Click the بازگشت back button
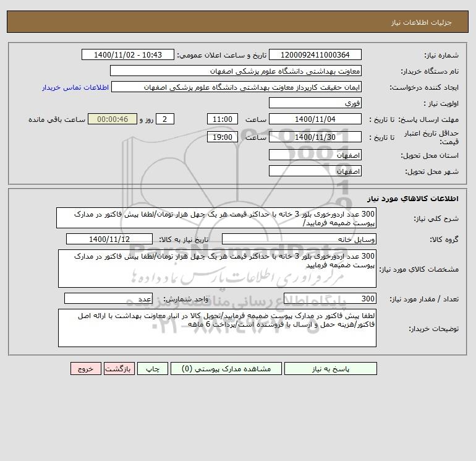This screenshot has width=476, height=461. 119,368
